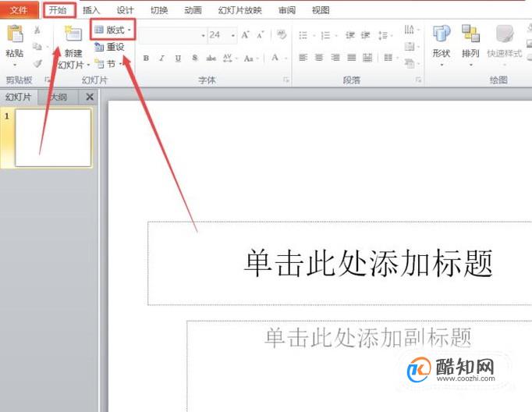Clear all formatting icon
Screen dimensions: 532x412
[x=282, y=34]
